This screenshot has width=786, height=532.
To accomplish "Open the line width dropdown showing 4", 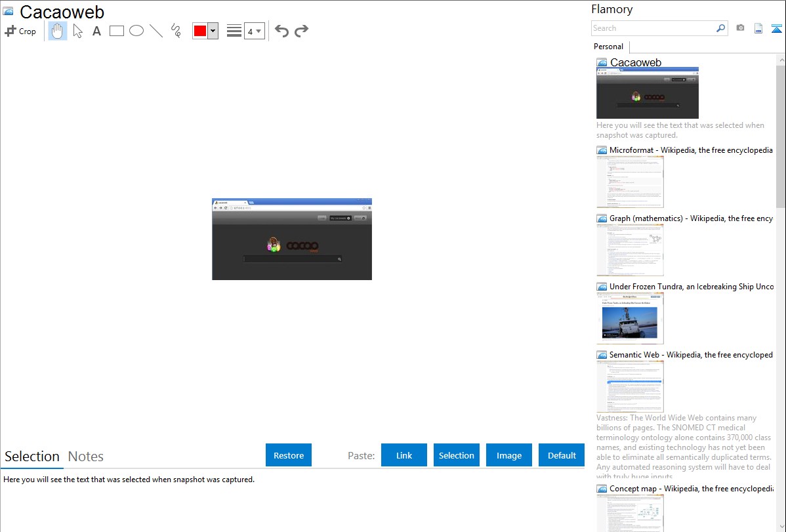I will pos(254,31).
